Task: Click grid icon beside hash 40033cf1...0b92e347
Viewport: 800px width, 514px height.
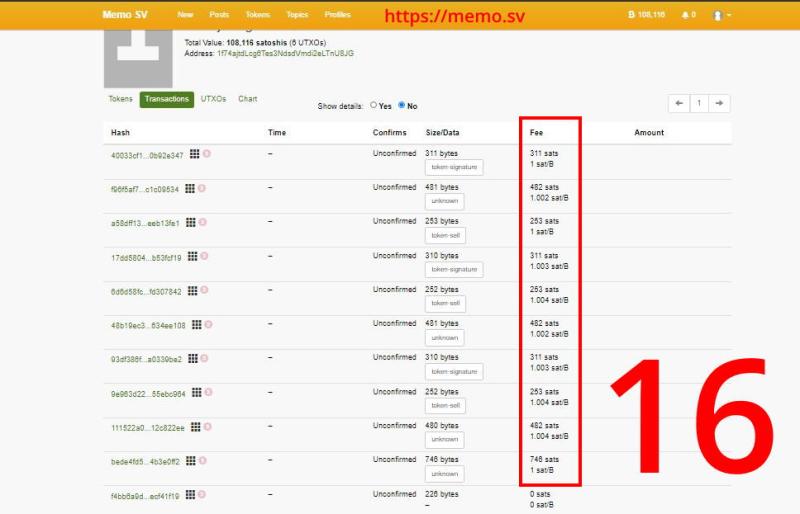Action: [194, 154]
